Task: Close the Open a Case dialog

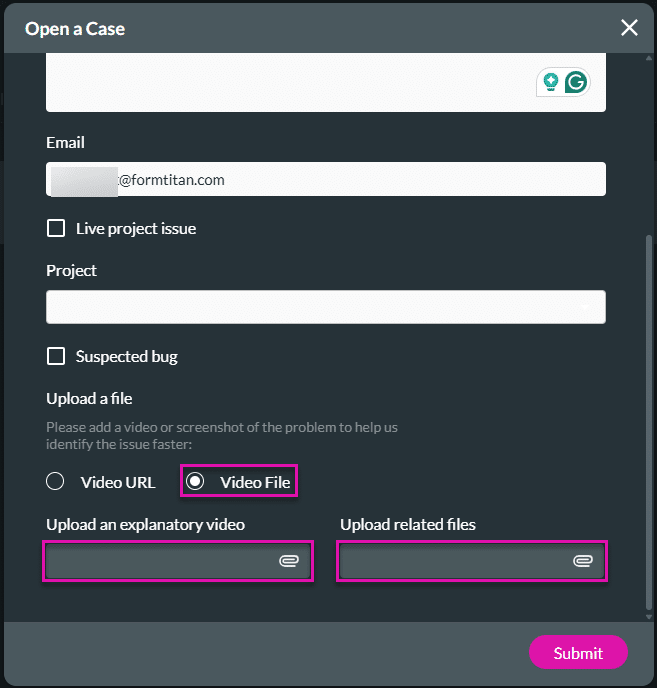Action: (629, 28)
